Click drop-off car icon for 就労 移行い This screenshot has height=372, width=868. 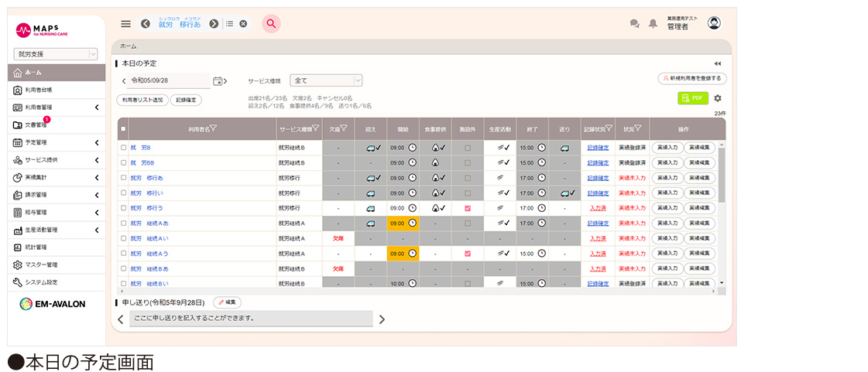[564, 193]
